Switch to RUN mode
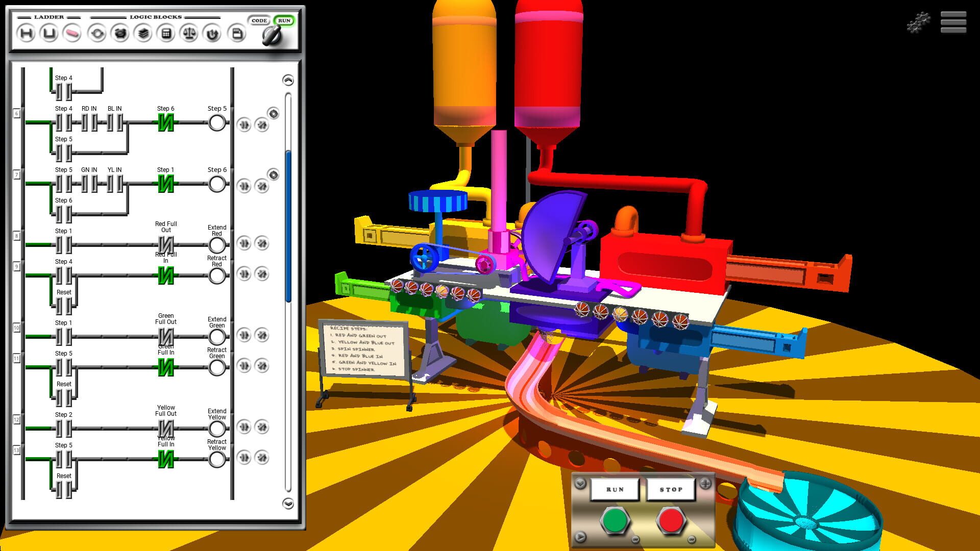 [x=285, y=20]
